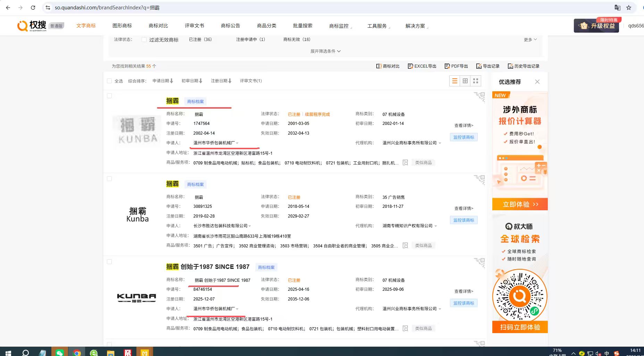
Task: Sort results by 初审日期
Action: [x=192, y=81]
